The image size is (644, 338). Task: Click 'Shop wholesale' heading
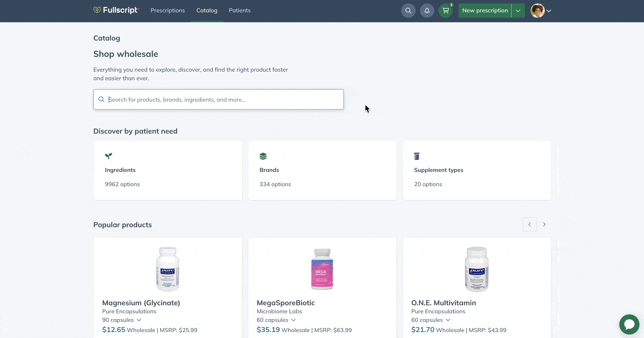[x=126, y=54]
